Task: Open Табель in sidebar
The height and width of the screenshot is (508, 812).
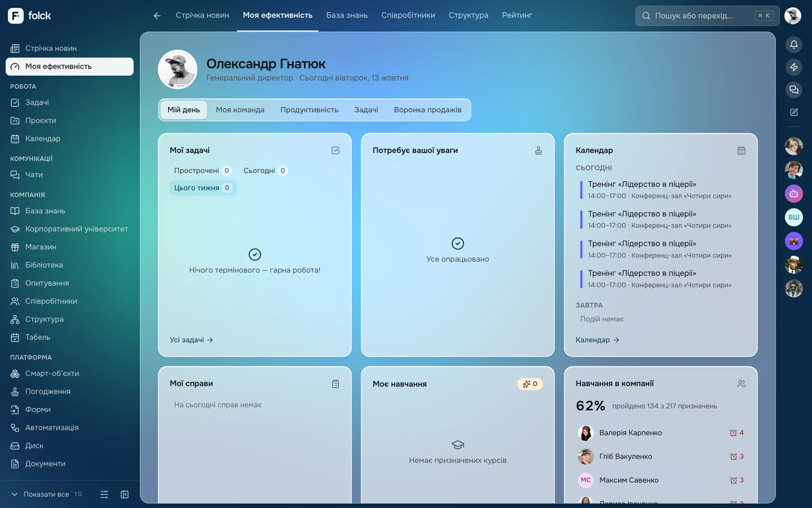Action: [x=69, y=337]
